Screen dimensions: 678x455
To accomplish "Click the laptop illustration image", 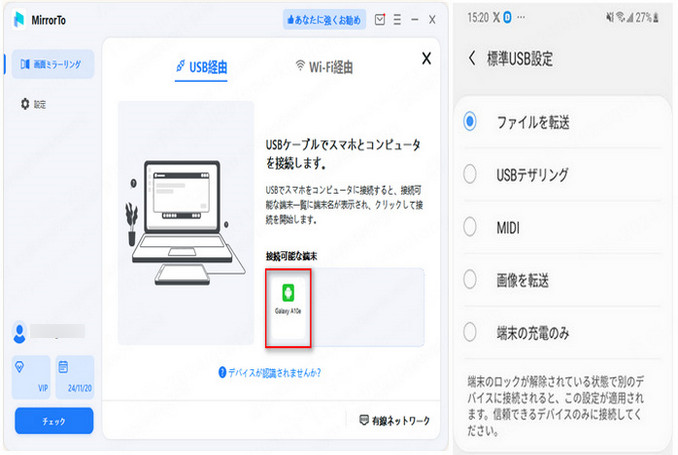I will click(186, 223).
